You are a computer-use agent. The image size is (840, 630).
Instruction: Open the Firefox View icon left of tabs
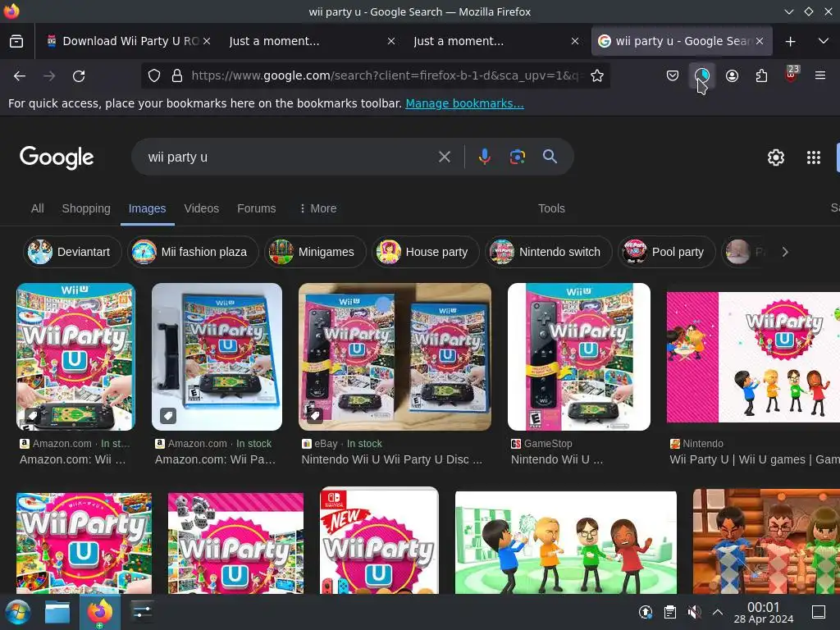16,41
